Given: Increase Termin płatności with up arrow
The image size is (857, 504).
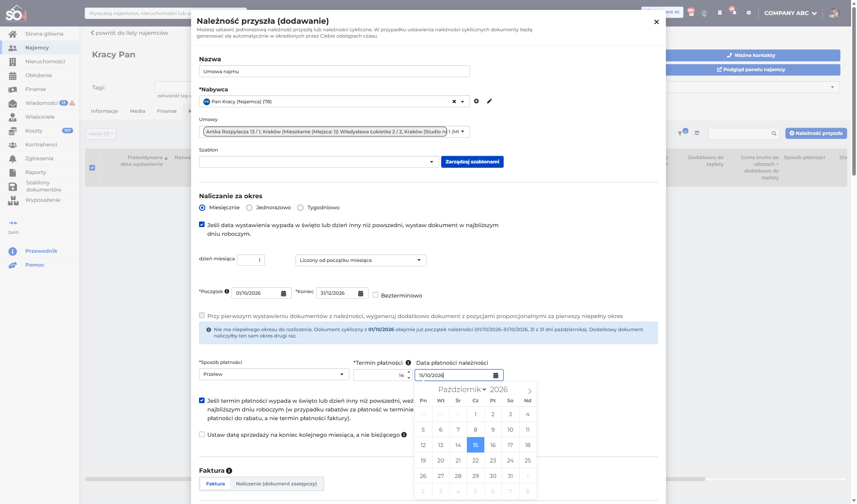Looking at the screenshot, I should point(409,372).
